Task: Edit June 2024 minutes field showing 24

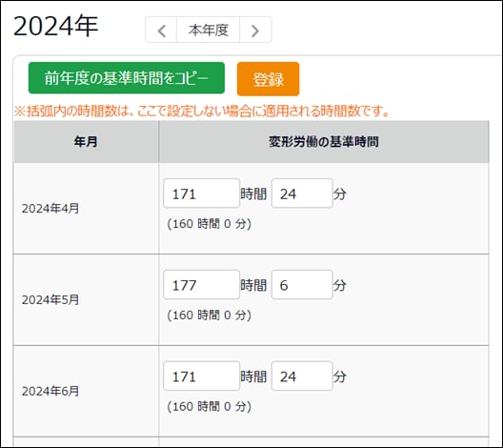Action: coord(302,376)
